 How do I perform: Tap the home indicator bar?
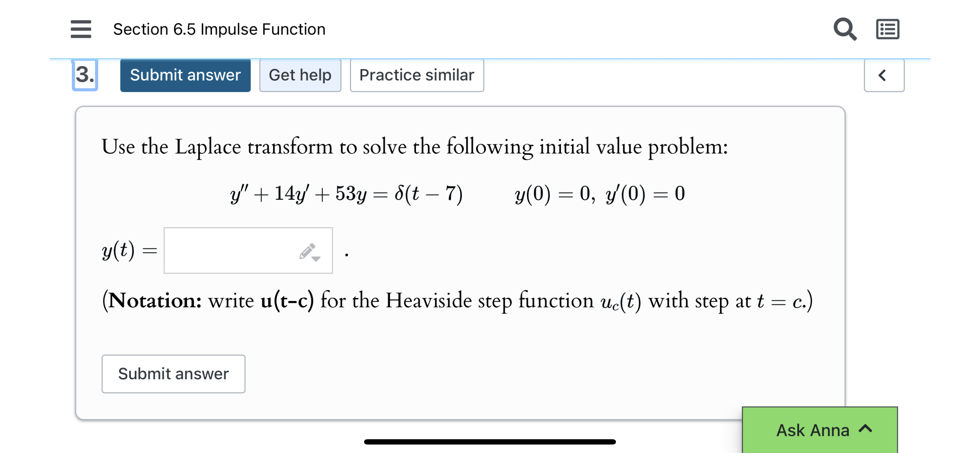coord(490,442)
